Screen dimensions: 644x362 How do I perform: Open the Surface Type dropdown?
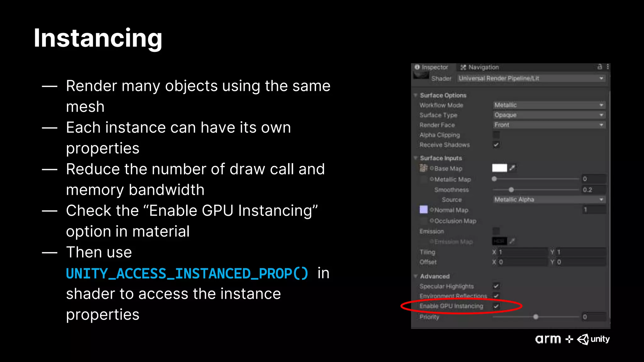click(x=549, y=115)
